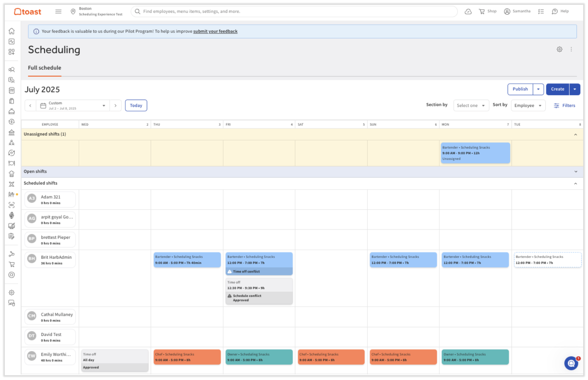Switch to the Full schedule tab
The width and height of the screenshot is (588, 380).
pyautogui.click(x=44, y=67)
